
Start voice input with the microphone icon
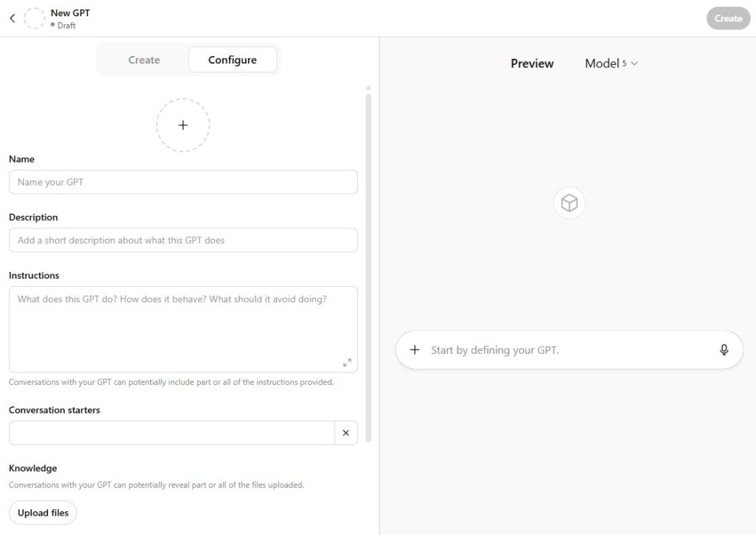724,350
